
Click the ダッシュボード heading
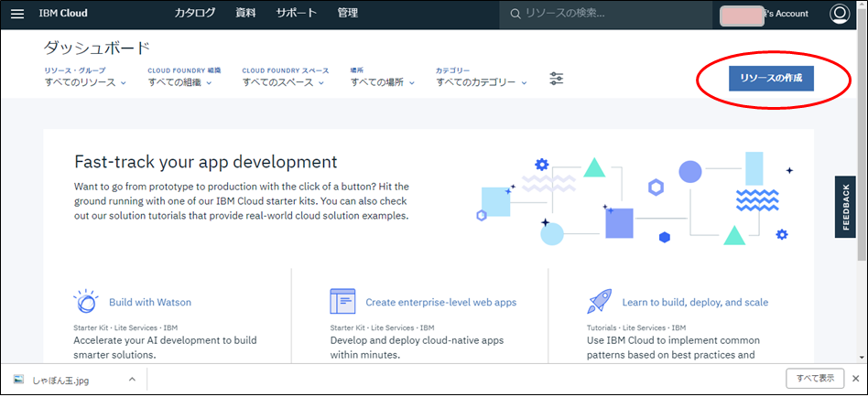(97, 48)
